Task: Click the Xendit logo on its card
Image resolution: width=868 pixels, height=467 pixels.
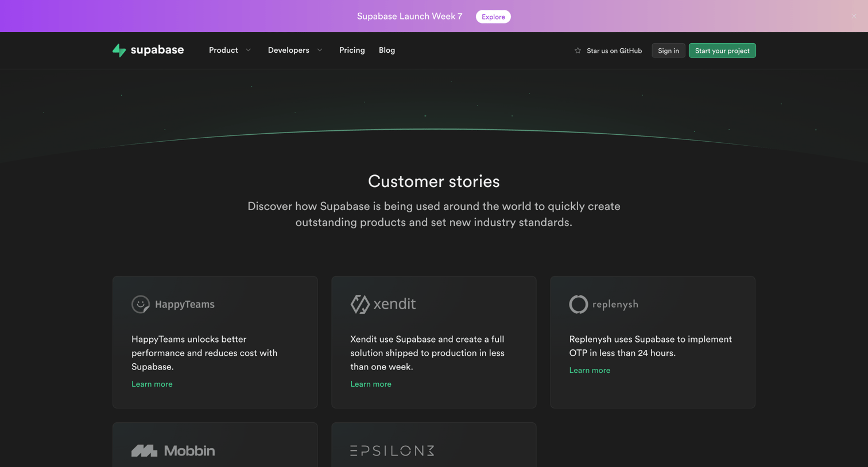Action: [383, 304]
